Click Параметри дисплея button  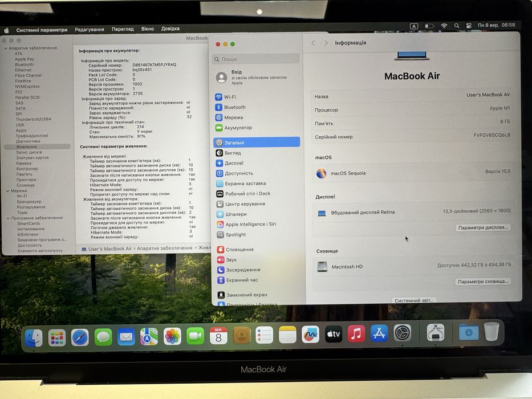(483, 227)
